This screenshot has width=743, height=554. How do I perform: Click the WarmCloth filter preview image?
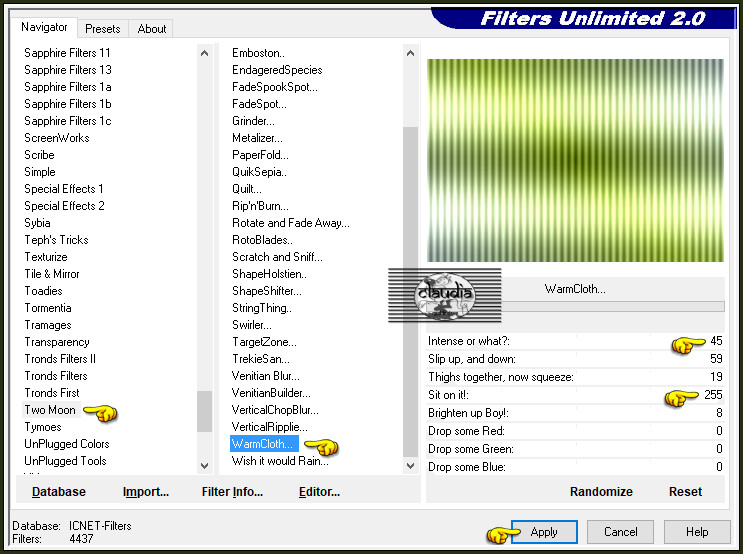575,160
